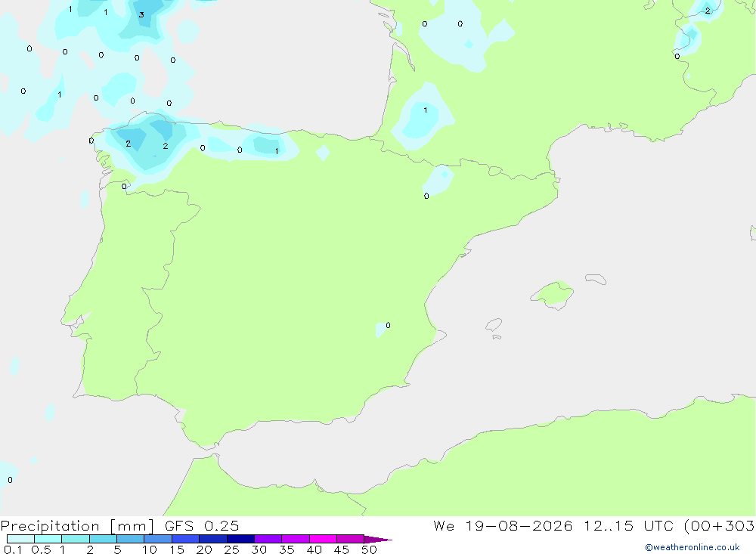Pick the 40–45 mm magenta legend swatch
Image resolution: width=756 pixels, height=554 pixels.
click(x=323, y=539)
